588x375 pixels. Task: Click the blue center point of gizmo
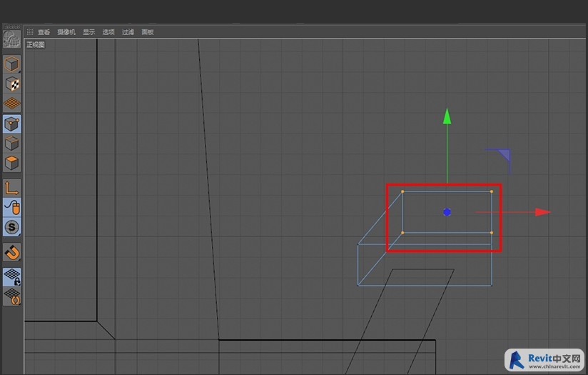click(x=447, y=212)
